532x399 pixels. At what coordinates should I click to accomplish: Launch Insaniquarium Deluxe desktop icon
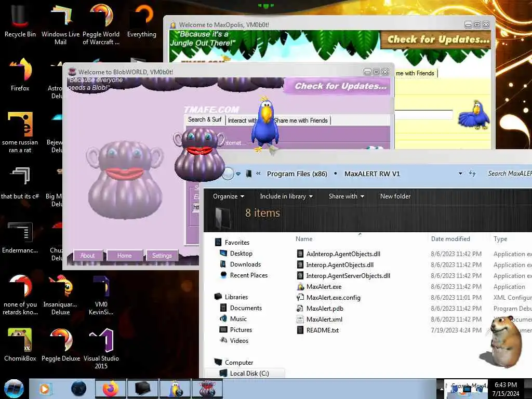(x=60, y=295)
